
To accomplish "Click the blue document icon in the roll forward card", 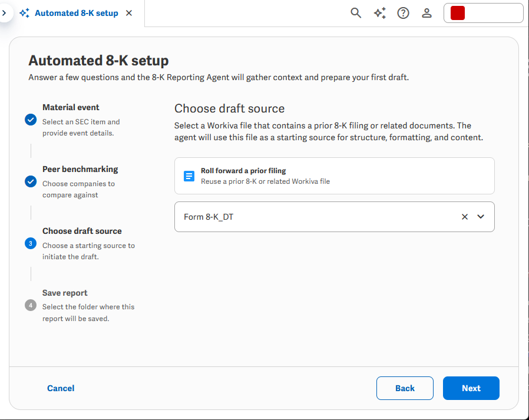I will 189,176.
